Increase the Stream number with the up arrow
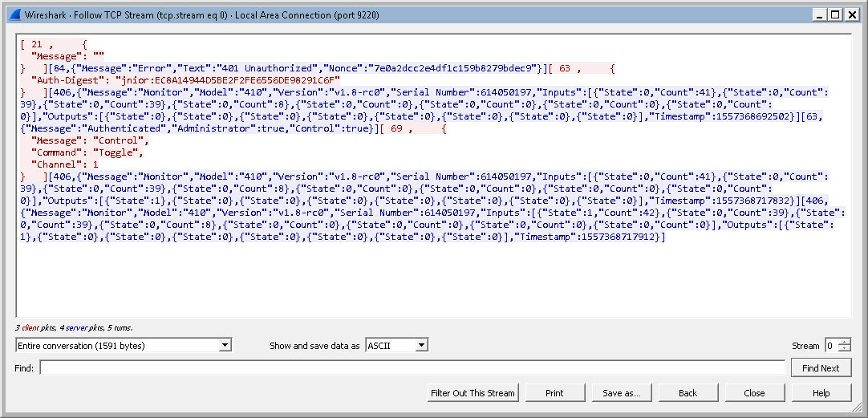Screen dimensions: 868x418 coord(844,342)
